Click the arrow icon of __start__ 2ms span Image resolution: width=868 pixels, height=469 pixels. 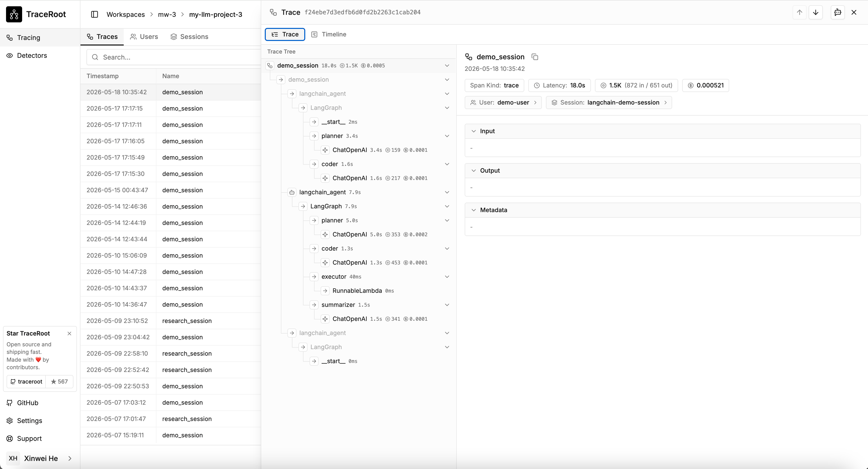[314, 122]
